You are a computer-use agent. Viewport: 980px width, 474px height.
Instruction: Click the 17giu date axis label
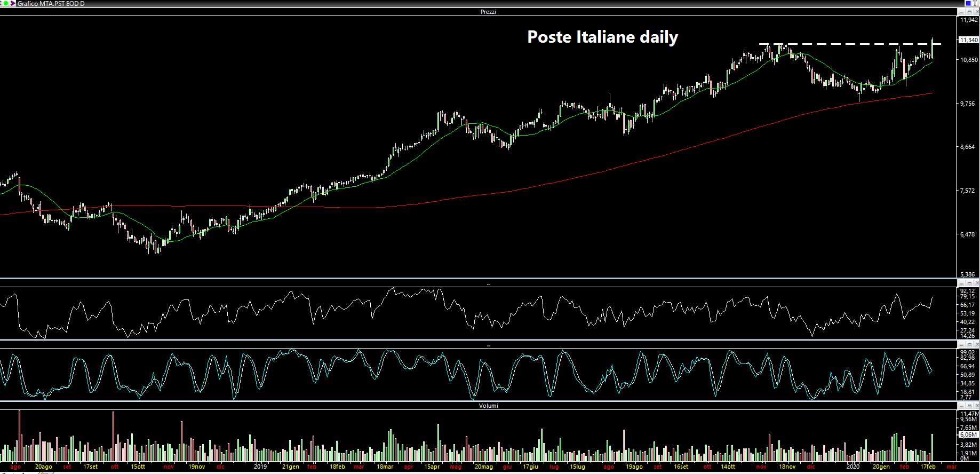[530, 467]
